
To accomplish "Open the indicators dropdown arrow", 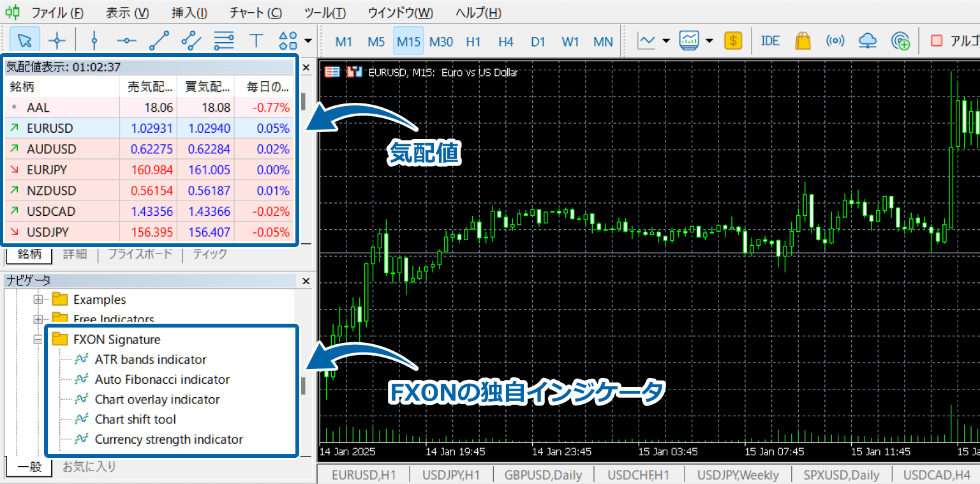I will coord(709,41).
